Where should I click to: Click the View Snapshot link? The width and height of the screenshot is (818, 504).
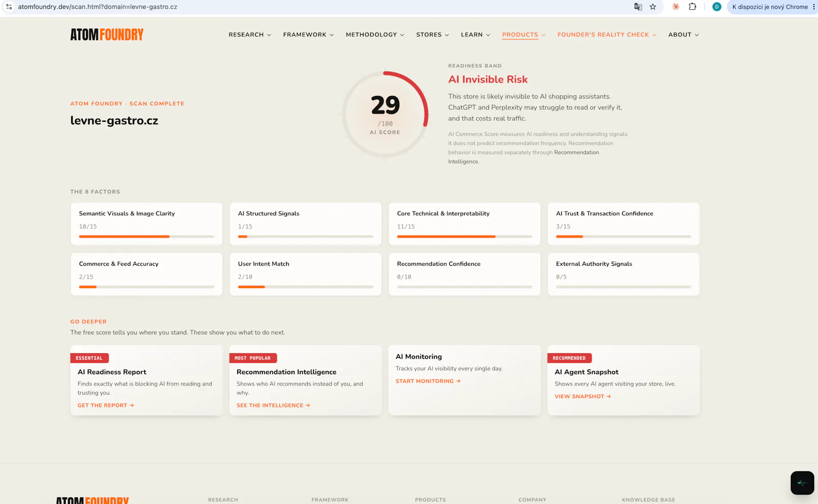click(x=583, y=397)
